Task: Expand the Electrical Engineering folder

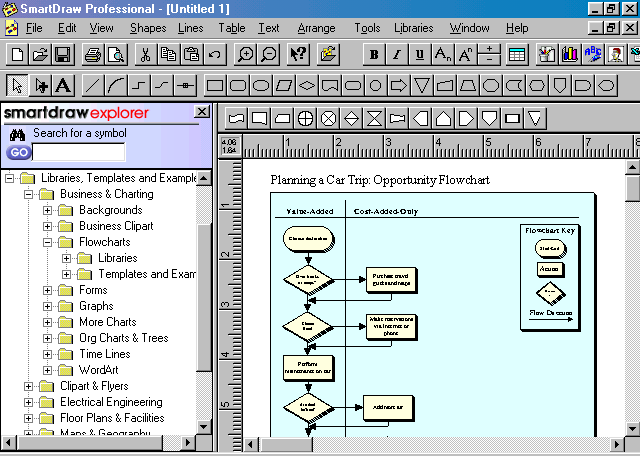Action: pos(28,402)
